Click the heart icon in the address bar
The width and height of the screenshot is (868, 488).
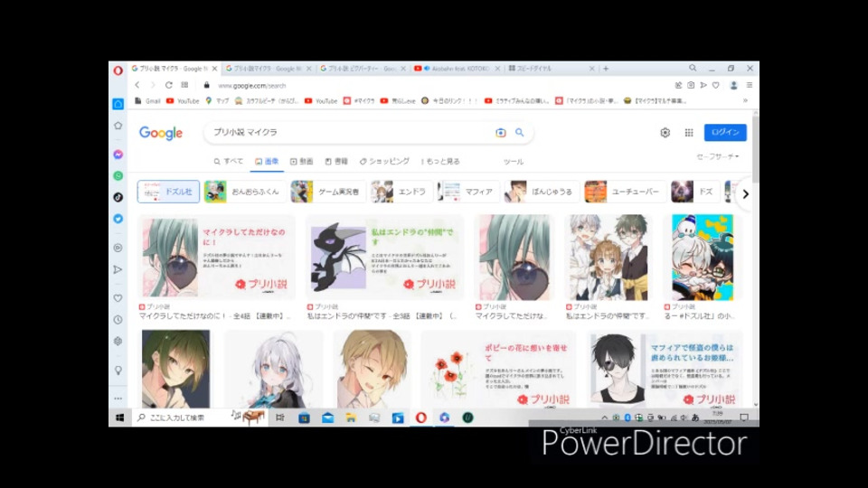pyautogui.click(x=716, y=85)
